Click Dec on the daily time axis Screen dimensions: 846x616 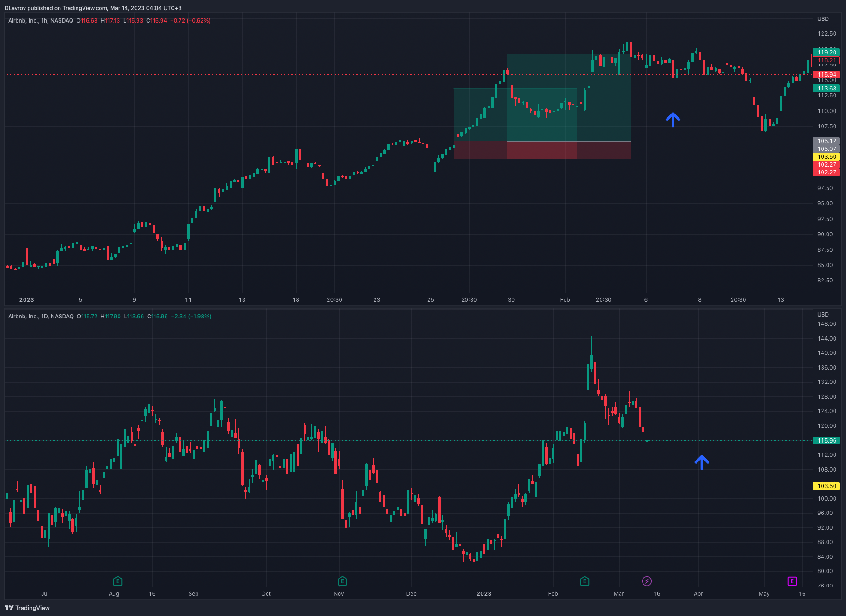(x=411, y=594)
